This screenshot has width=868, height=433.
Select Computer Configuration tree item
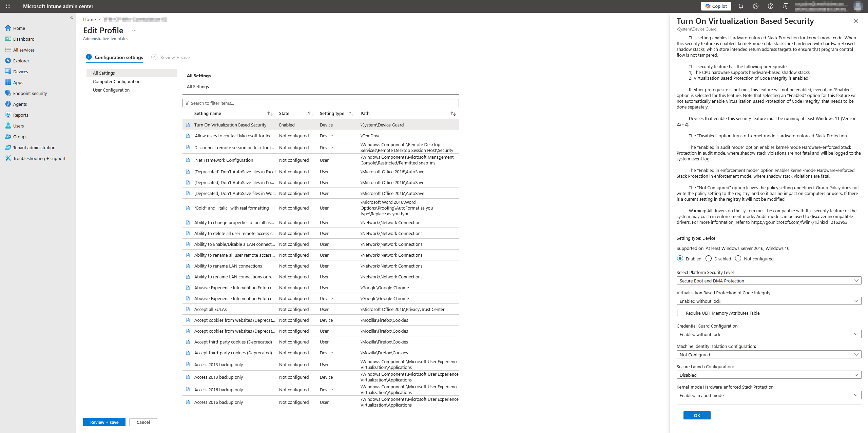pyautogui.click(x=117, y=81)
